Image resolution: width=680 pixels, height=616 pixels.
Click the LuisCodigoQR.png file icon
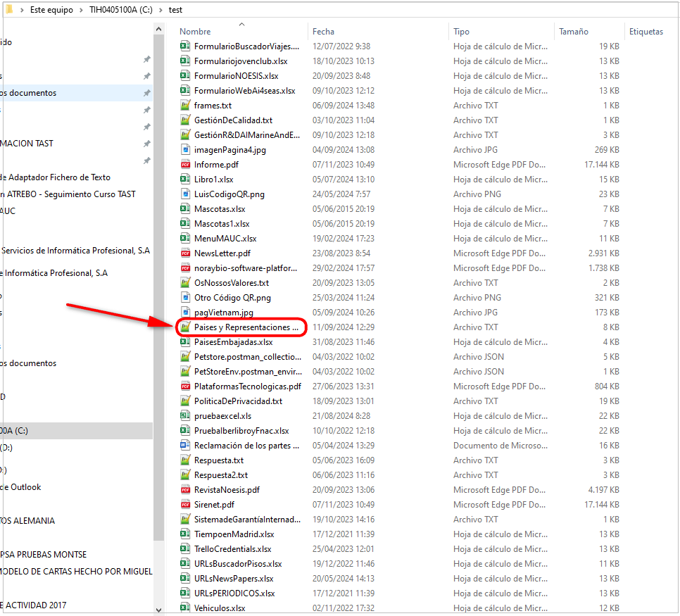pyautogui.click(x=186, y=194)
